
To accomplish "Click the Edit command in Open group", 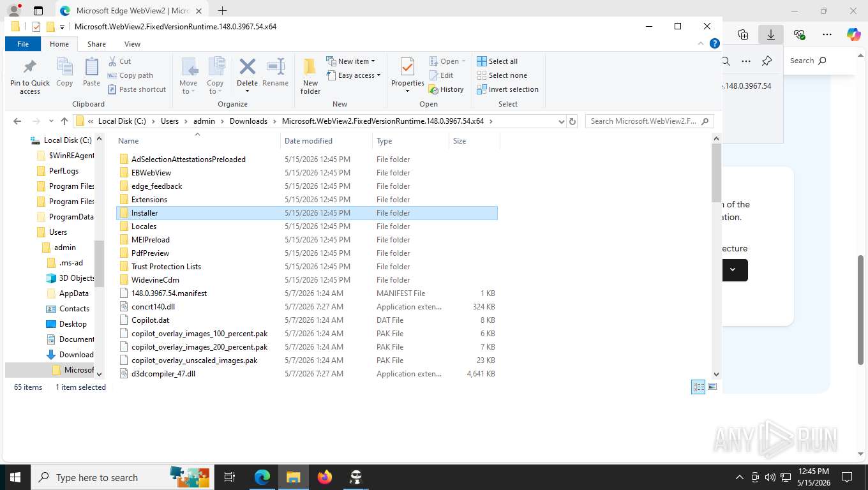I will tap(441, 75).
